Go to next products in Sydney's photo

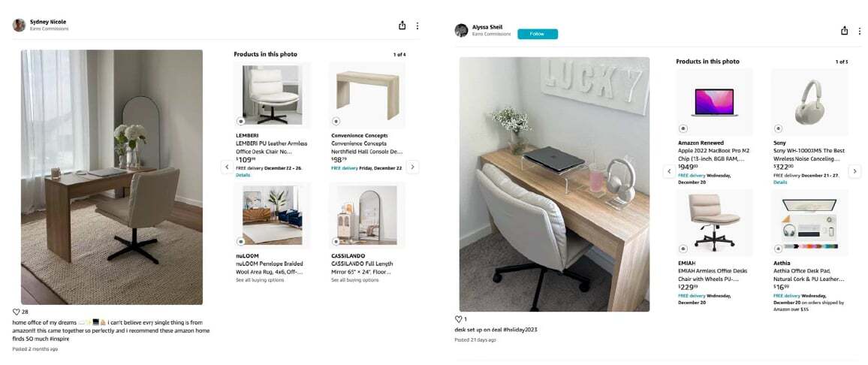[x=412, y=167]
